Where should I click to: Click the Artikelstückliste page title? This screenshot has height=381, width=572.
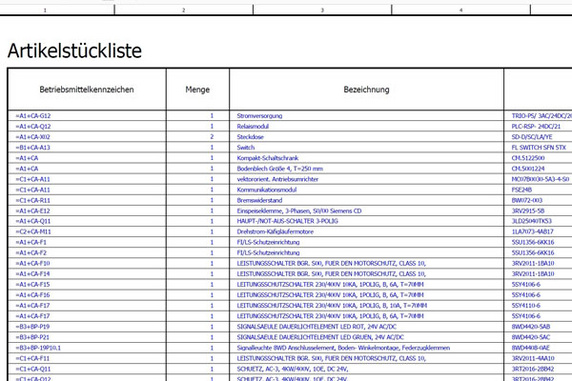pos(74,50)
